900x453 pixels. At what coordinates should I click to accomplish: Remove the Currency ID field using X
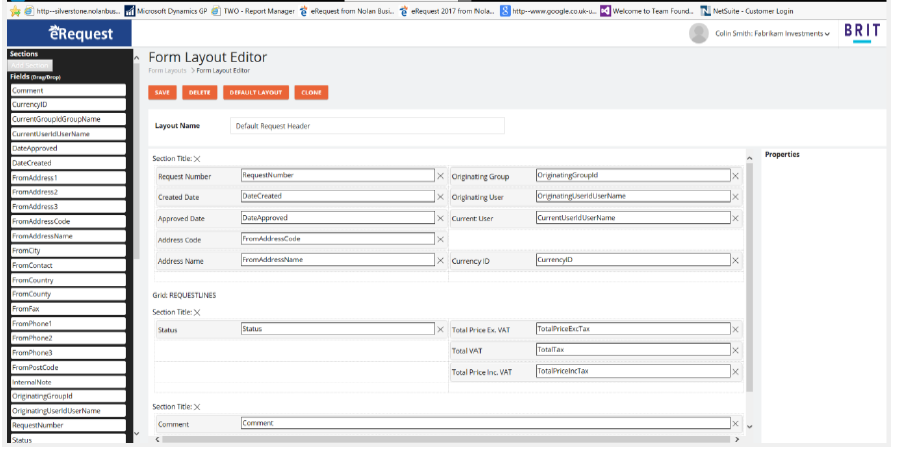click(735, 260)
